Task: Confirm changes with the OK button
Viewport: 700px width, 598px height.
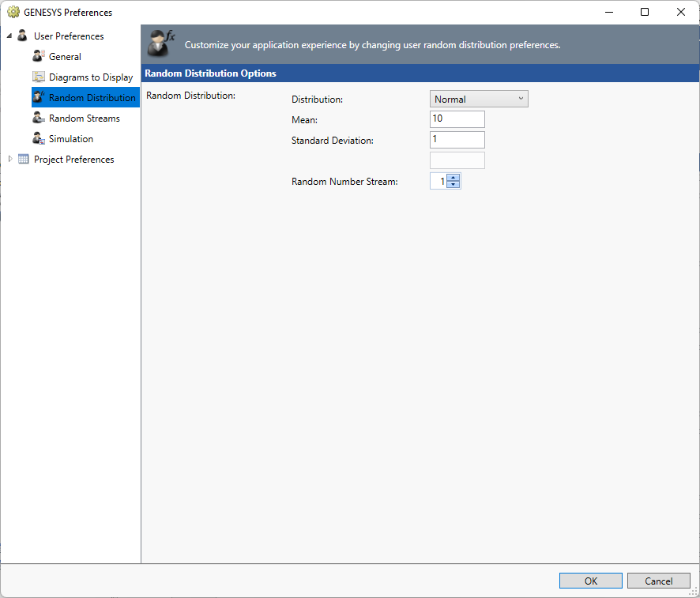Action: [591, 581]
